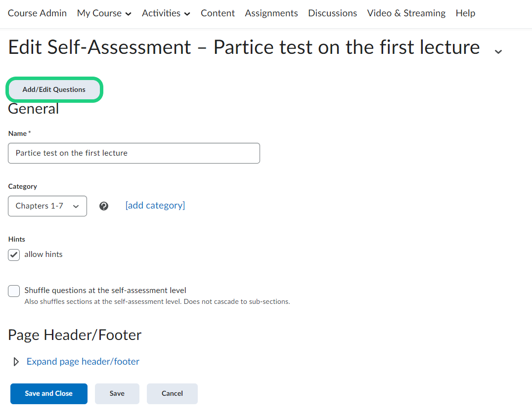
Task: Open Discussions from navbar
Action: (x=332, y=13)
